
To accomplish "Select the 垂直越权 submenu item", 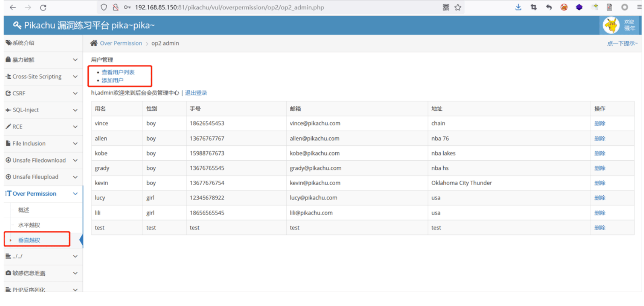I will (x=29, y=240).
